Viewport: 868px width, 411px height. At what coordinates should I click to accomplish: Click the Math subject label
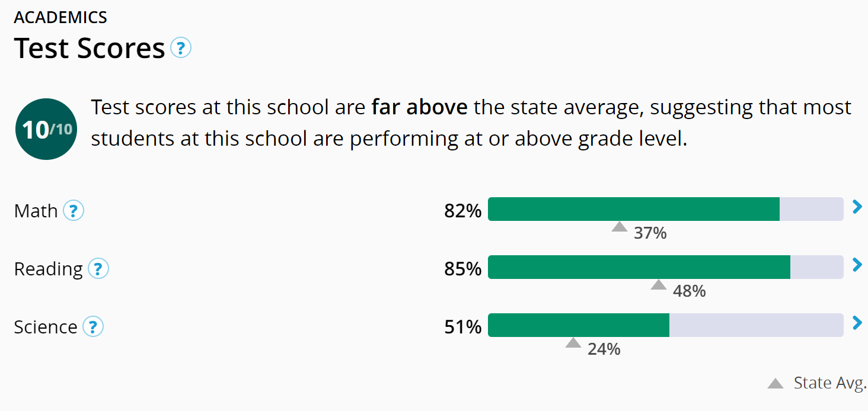coord(36,211)
